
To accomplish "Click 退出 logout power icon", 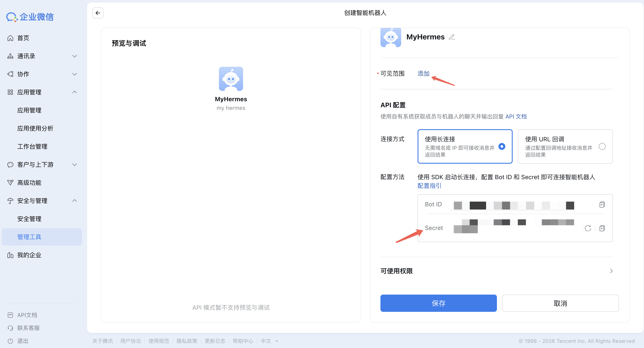I will coord(11,341).
